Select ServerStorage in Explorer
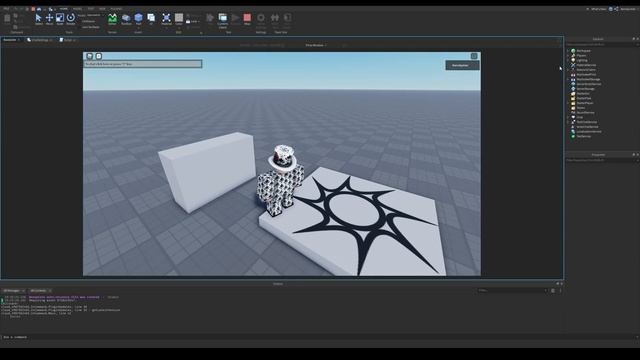This screenshot has height=360, width=640. coord(585,89)
